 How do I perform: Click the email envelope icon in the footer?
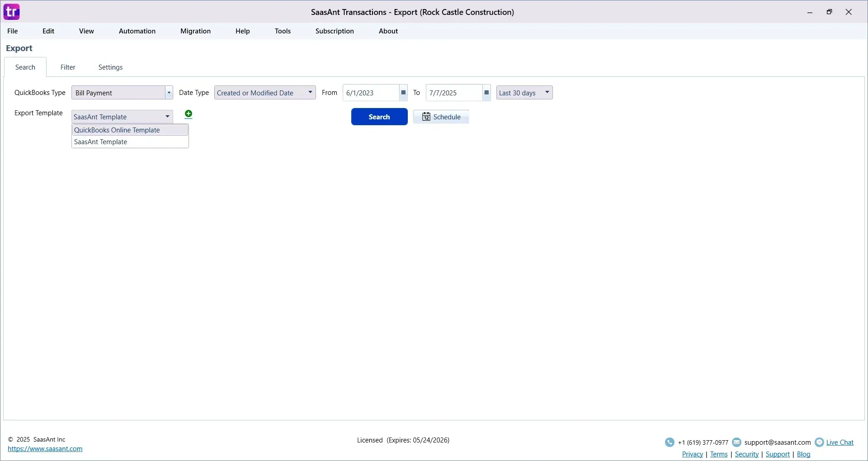[737, 442]
